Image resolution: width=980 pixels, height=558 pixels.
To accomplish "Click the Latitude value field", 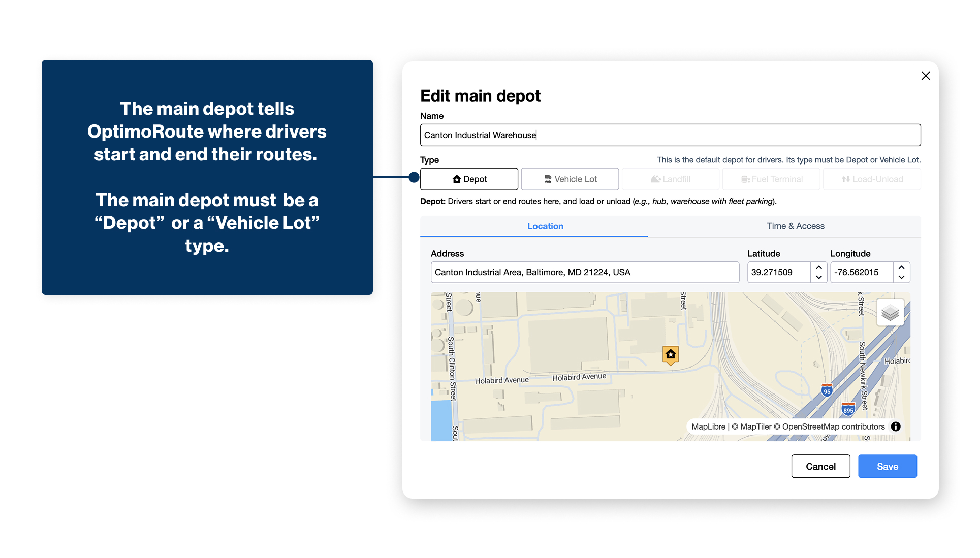I will point(779,272).
